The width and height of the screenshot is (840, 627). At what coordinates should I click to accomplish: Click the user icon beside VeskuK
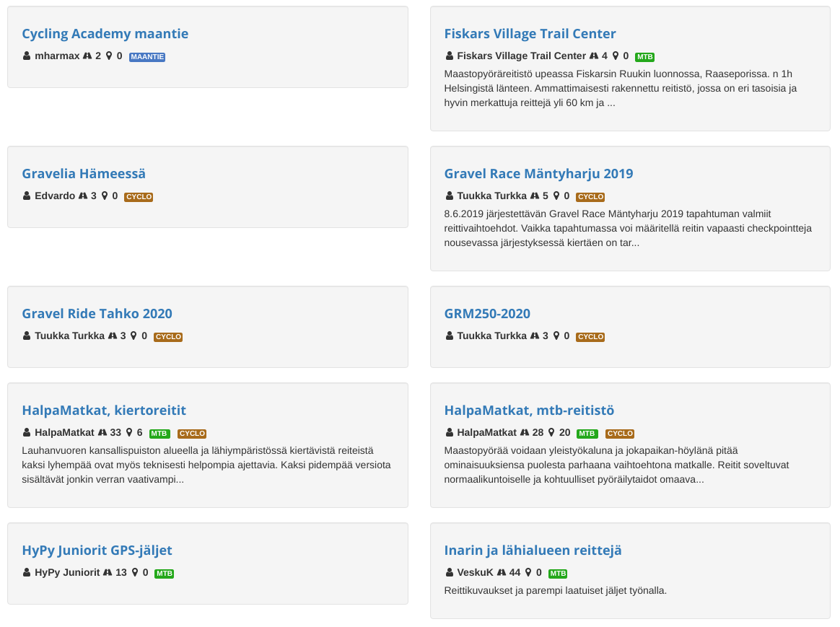pyautogui.click(x=449, y=573)
